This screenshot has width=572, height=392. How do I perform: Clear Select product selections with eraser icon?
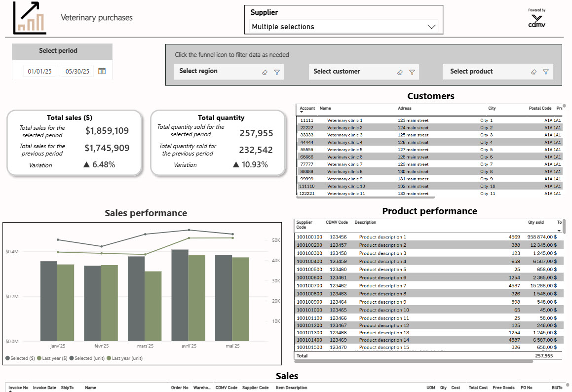pos(534,72)
